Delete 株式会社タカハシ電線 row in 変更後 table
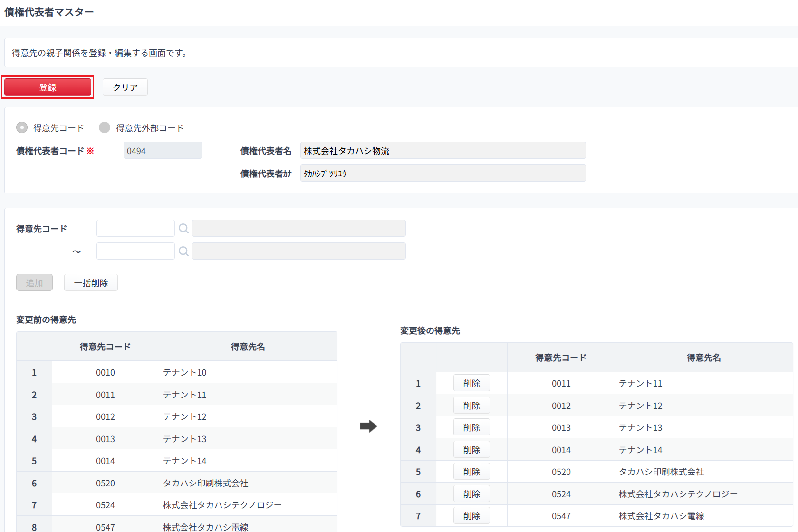798x532 pixels. click(471, 516)
